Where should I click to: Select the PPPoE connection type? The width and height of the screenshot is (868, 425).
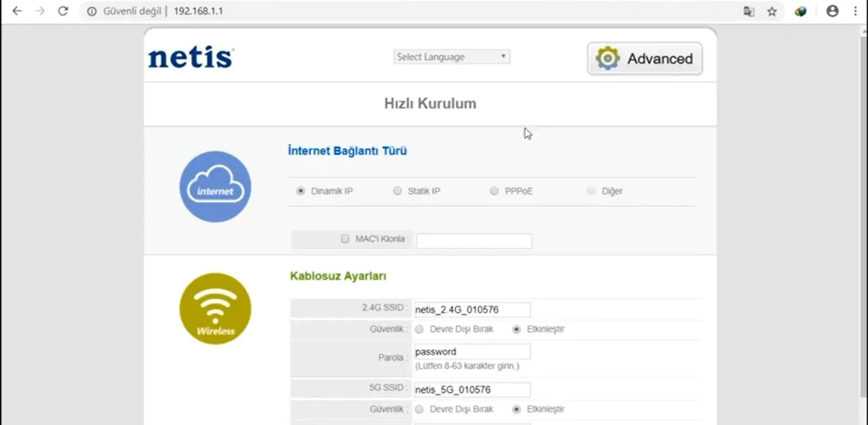pos(494,190)
